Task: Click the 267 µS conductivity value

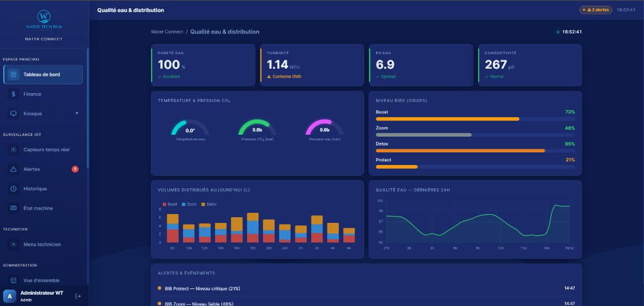Action: point(499,65)
